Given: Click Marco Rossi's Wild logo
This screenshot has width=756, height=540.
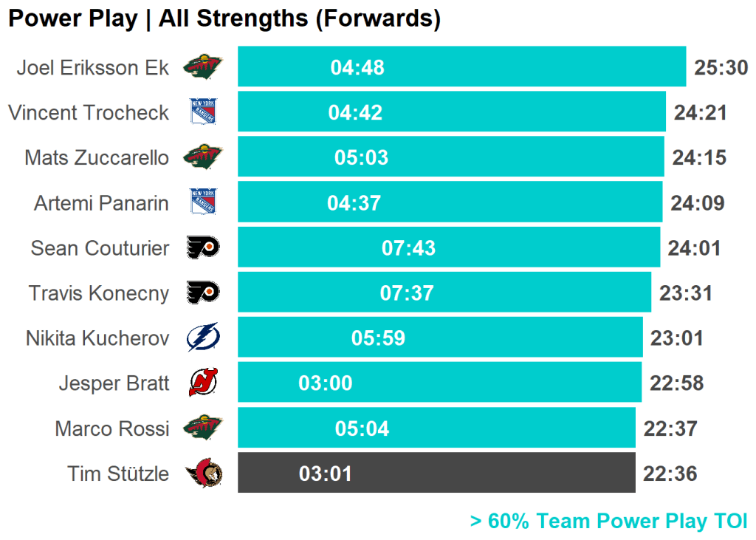Looking at the screenshot, I should [x=202, y=428].
